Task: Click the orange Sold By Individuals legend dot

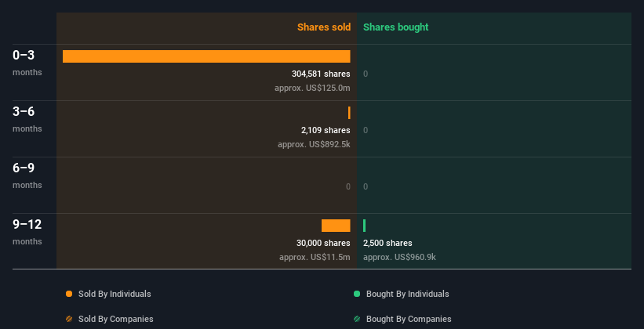Action: 69,294
